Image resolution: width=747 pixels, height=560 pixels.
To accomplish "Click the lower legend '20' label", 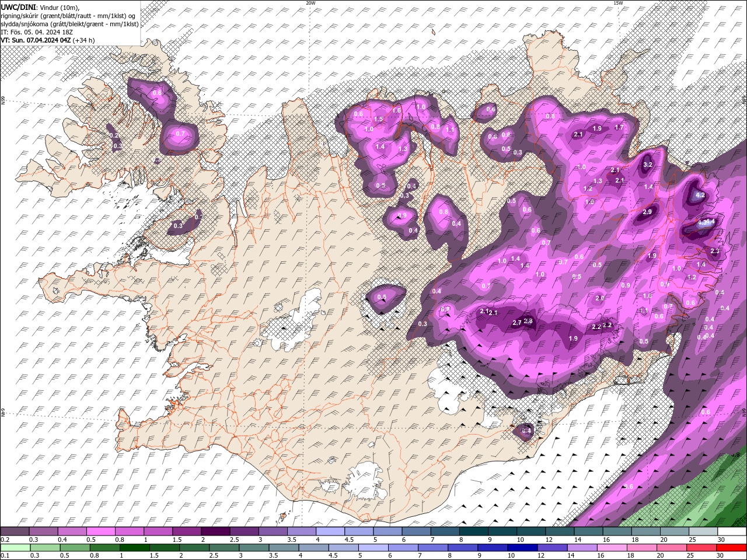I will (659, 556).
